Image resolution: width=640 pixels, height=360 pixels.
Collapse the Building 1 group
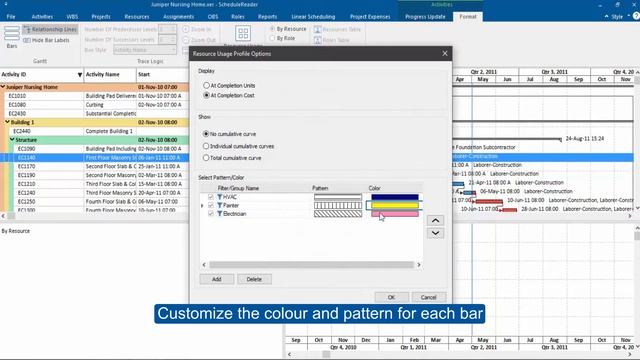click(x=7, y=122)
